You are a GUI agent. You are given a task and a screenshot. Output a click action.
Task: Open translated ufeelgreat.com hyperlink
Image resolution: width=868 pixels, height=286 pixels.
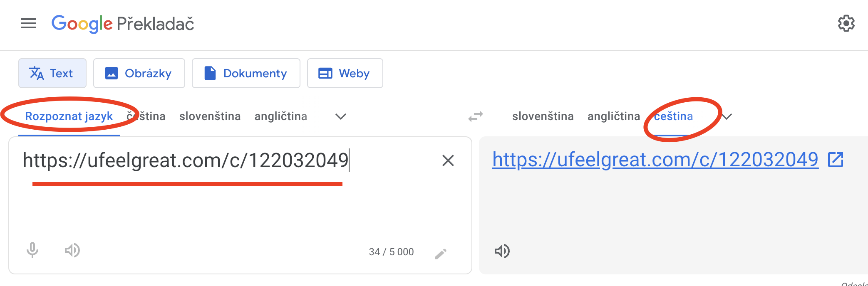click(x=655, y=160)
